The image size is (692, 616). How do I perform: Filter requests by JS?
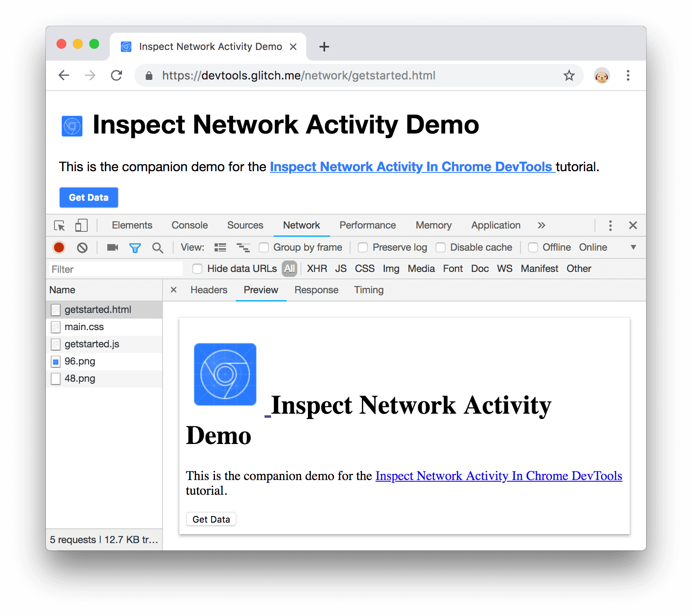click(x=341, y=269)
